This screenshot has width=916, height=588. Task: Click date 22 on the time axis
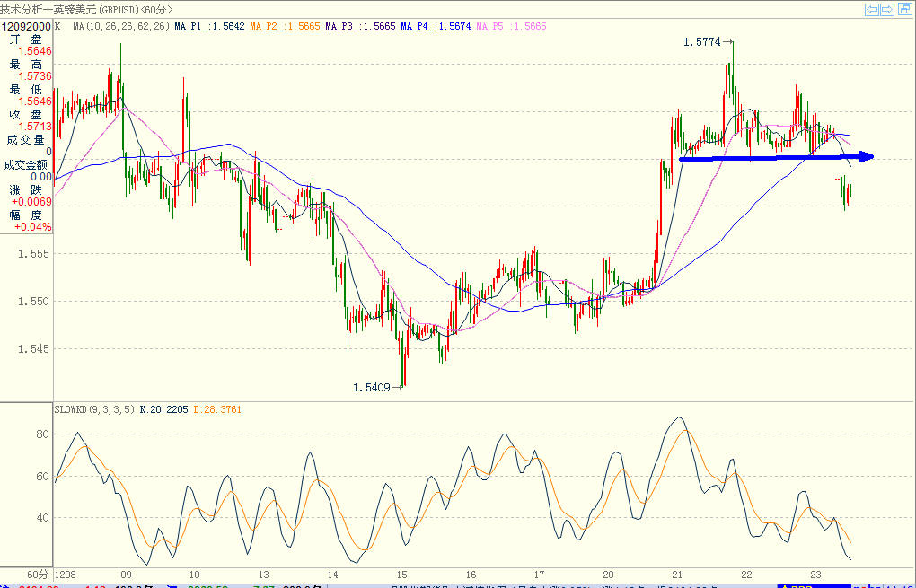pos(746,574)
